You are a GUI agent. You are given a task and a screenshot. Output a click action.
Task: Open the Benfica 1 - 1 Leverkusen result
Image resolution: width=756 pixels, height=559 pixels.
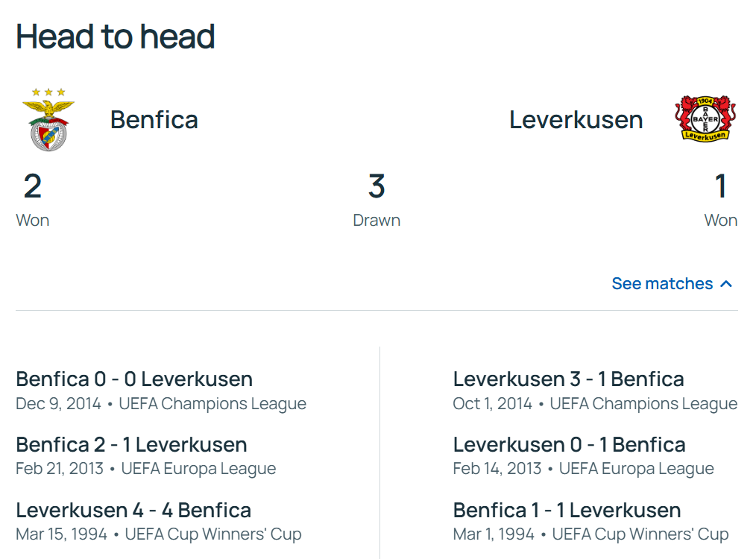(567, 510)
